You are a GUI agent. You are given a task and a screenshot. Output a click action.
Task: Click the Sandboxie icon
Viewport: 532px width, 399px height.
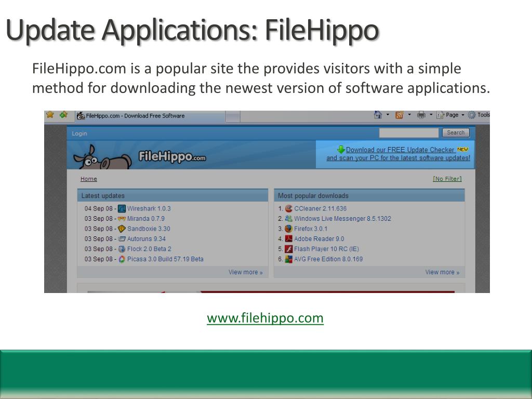(x=122, y=229)
